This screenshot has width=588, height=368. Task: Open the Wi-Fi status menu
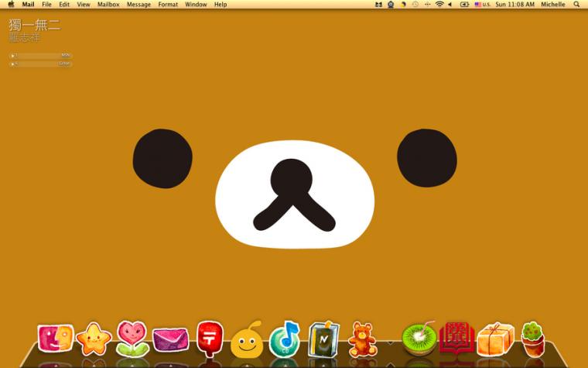click(439, 5)
